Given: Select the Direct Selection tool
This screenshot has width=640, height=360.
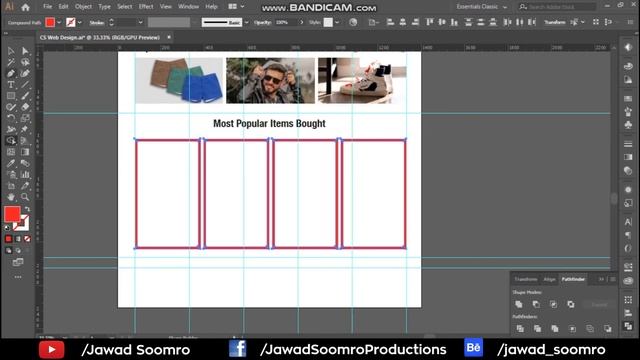Looking at the screenshot, I should coord(25,51).
